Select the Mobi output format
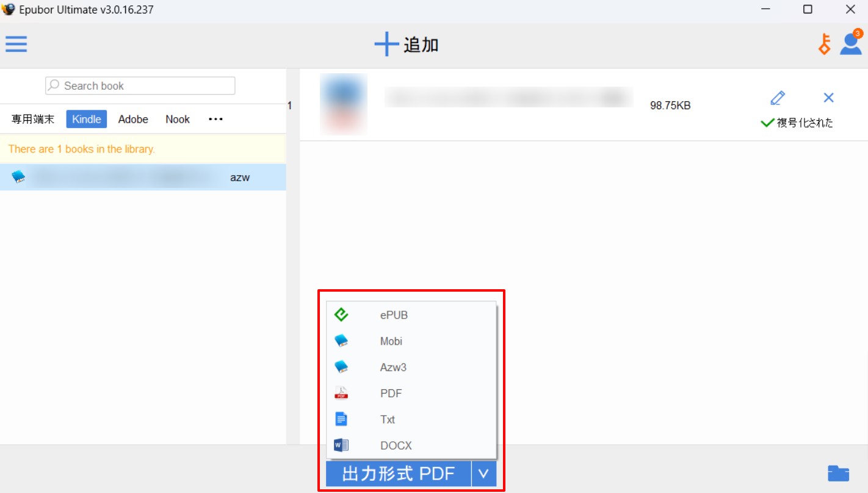The width and height of the screenshot is (868, 493). (x=411, y=341)
